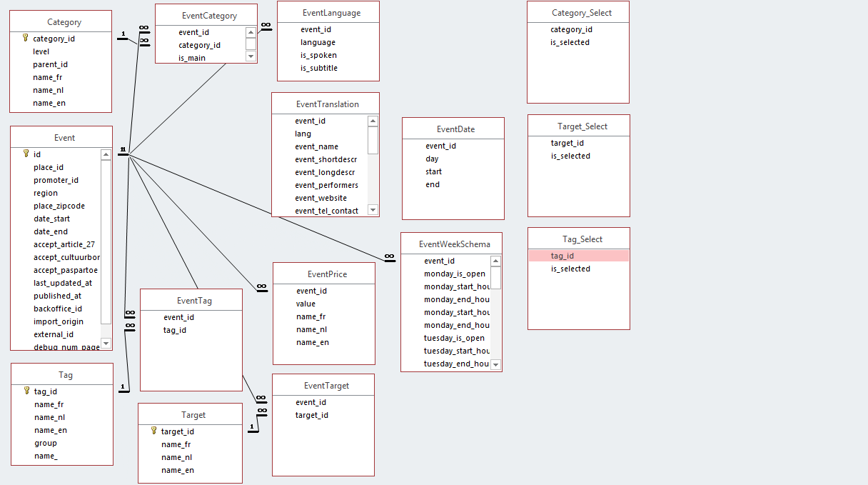Click the down scroll arrow in EventTranslation
This screenshot has height=485, width=868.
click(373, 209)
